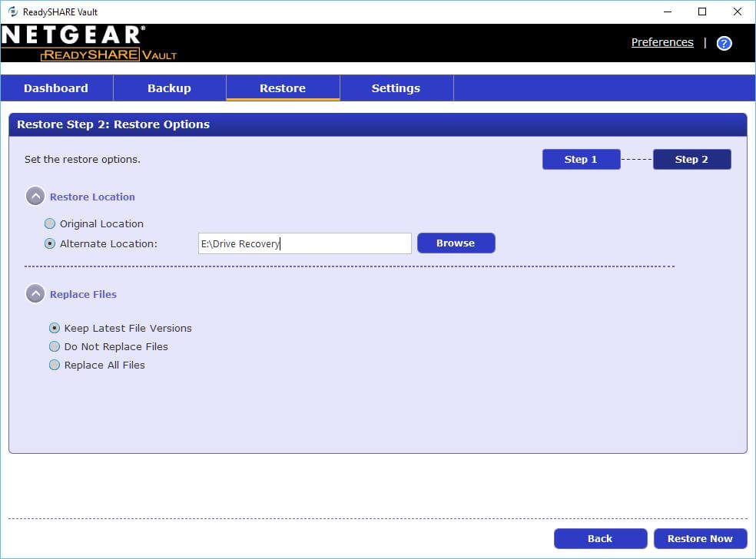Open the Preferences link
The height and width of the screenshot is (559, 756).
click(x=662, y=42)
